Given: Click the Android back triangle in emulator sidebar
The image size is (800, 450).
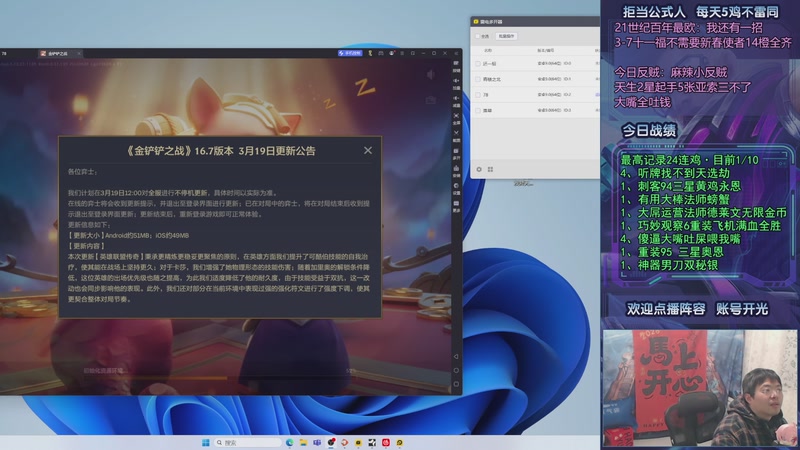Looking at the screenshot, I should point(456,357).
